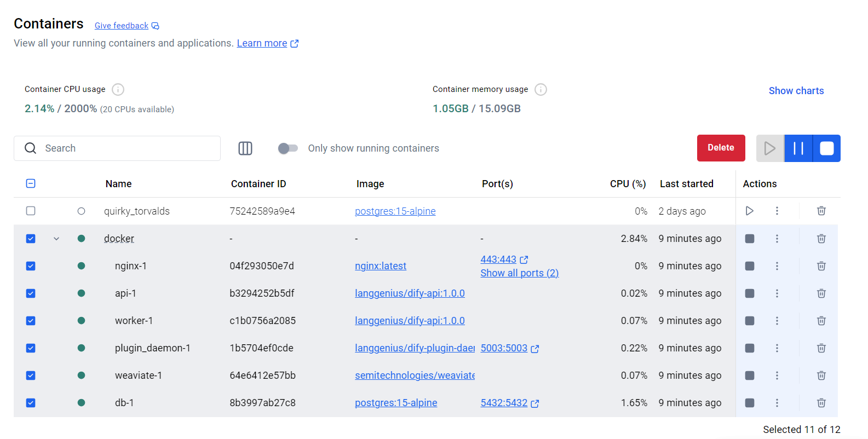
Task: Open quirky_torvalds postgres:15-alpine image link
Action: 395,211
